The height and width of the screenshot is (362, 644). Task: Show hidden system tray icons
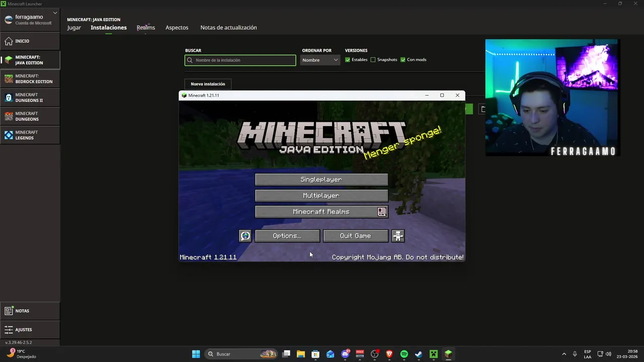coord(564,354)
